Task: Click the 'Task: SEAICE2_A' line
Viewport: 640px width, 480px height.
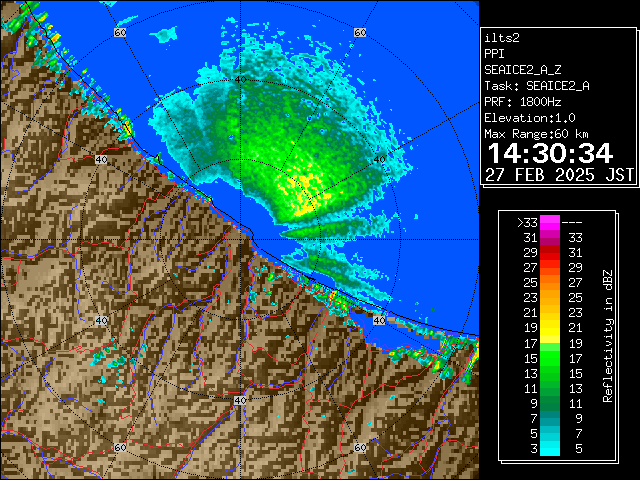Action: pyautogui.click(x=537, y=86)
